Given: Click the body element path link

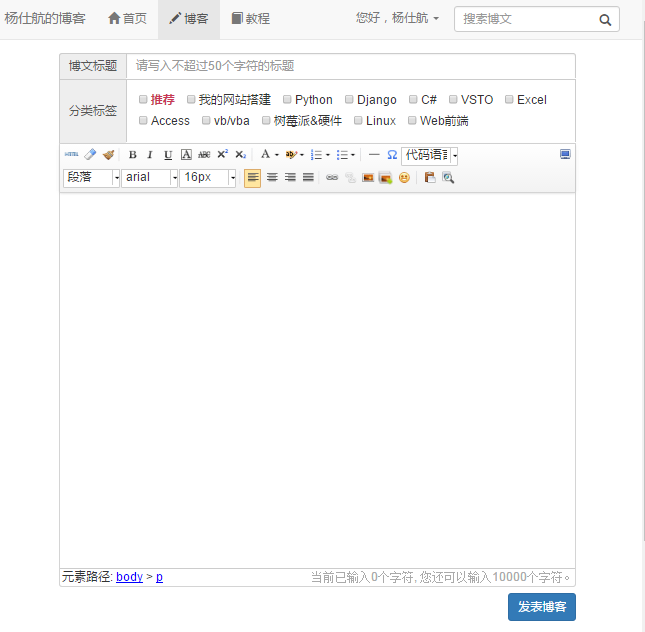Looking at the screenshot, I should point(129,576).
